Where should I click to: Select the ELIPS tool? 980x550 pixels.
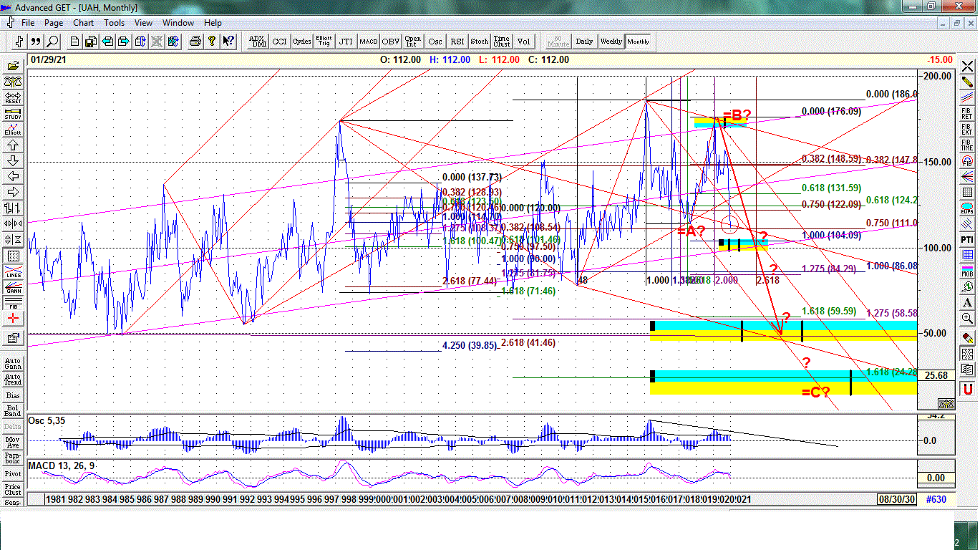(967, 208)
